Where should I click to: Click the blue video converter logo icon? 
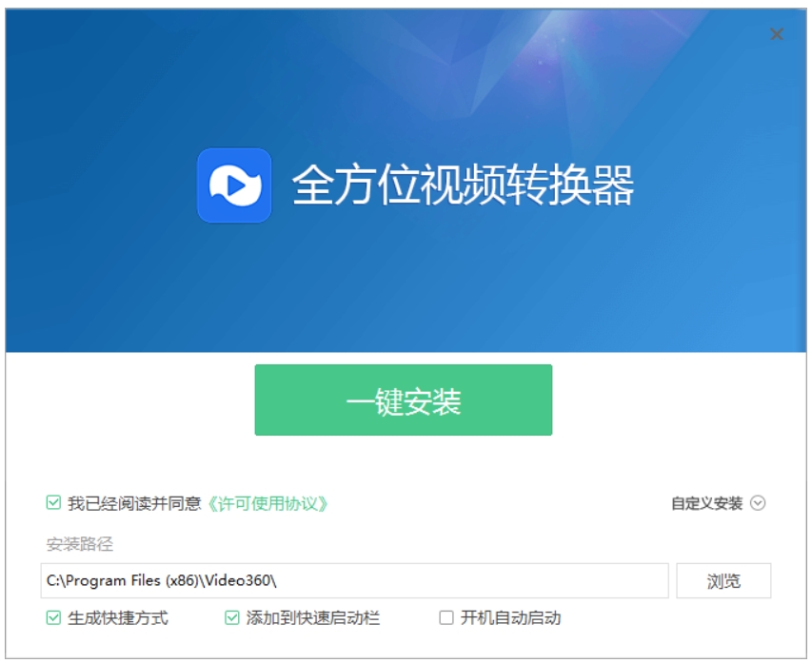click(234, 185)
